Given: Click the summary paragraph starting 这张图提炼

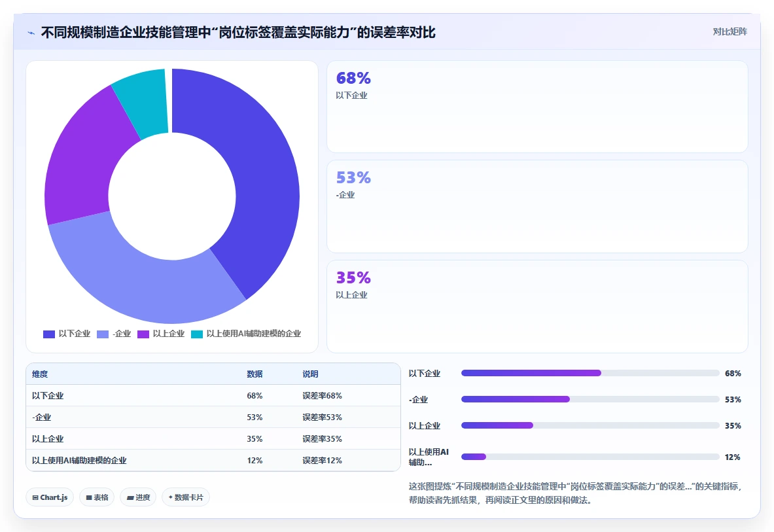Looking at the screenshot, I should point(575,493).
